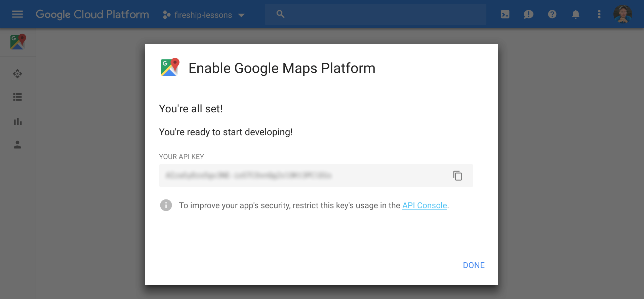644x299 pixels.
Task: Click the DONE button
Action: tap(474, 265)
